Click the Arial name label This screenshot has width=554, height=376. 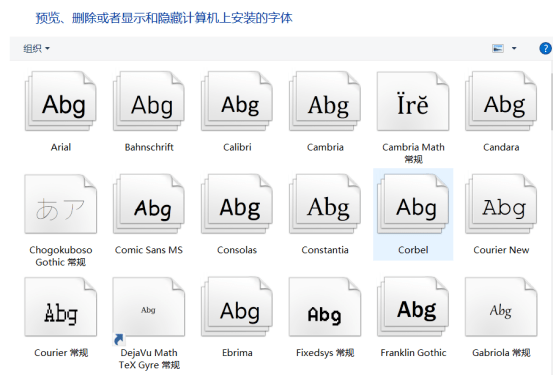click(x=61, y=147)
